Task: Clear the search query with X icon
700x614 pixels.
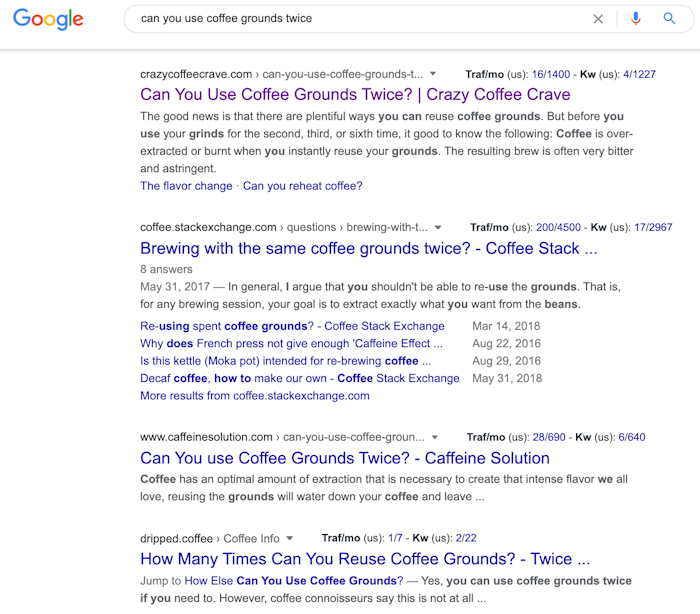Action: [x=598, y=19]
